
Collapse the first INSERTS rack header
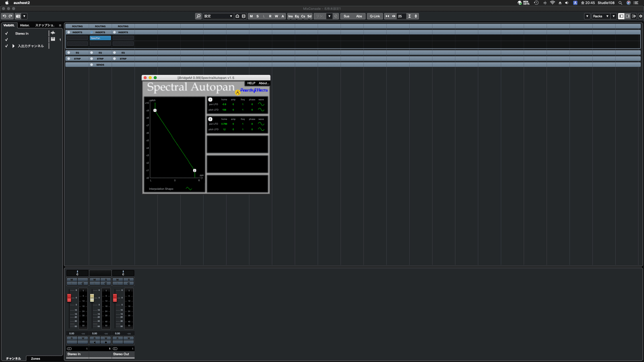[x=77, y=32]
